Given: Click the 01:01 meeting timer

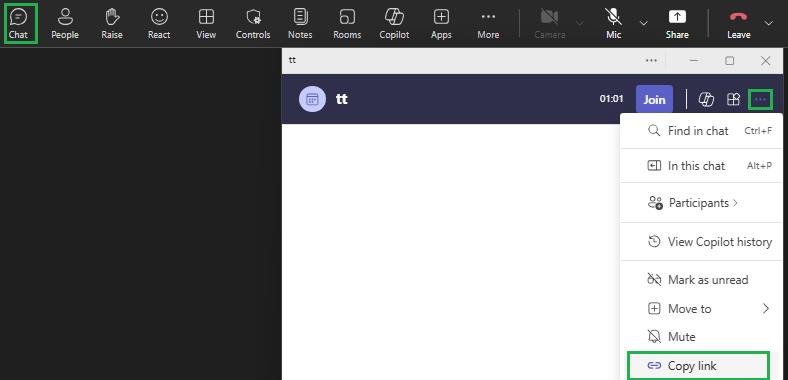Looking at the screenshot, I should (611, 99).
